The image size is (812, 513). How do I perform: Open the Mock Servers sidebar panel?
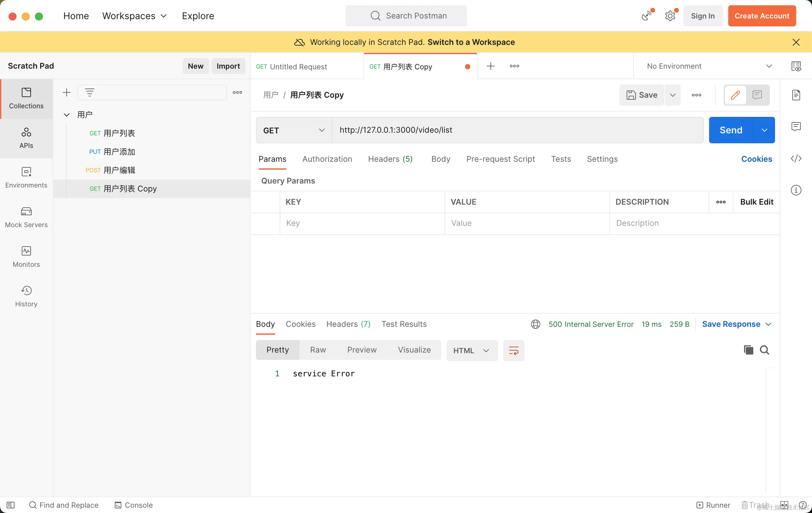click(26, 217)
